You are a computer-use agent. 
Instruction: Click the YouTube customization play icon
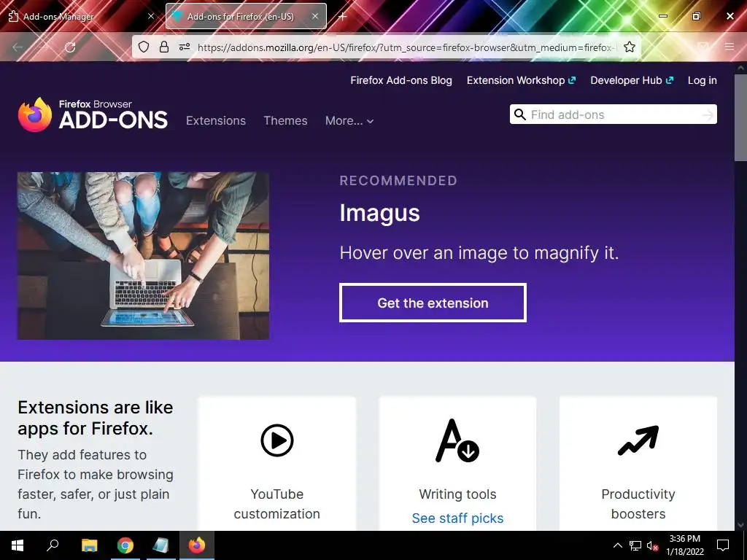(x=276, y=440)
